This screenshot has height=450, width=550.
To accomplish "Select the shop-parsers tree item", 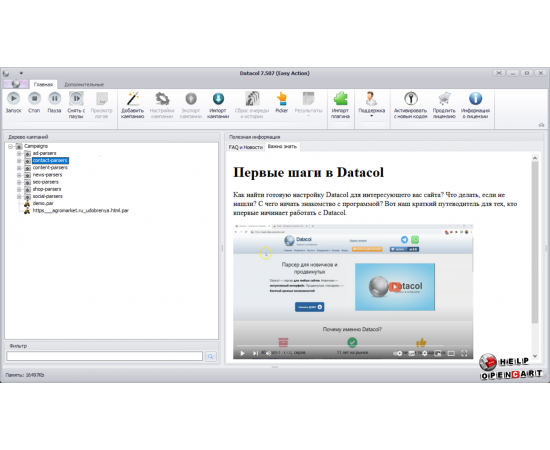I will tap(47, 189).
